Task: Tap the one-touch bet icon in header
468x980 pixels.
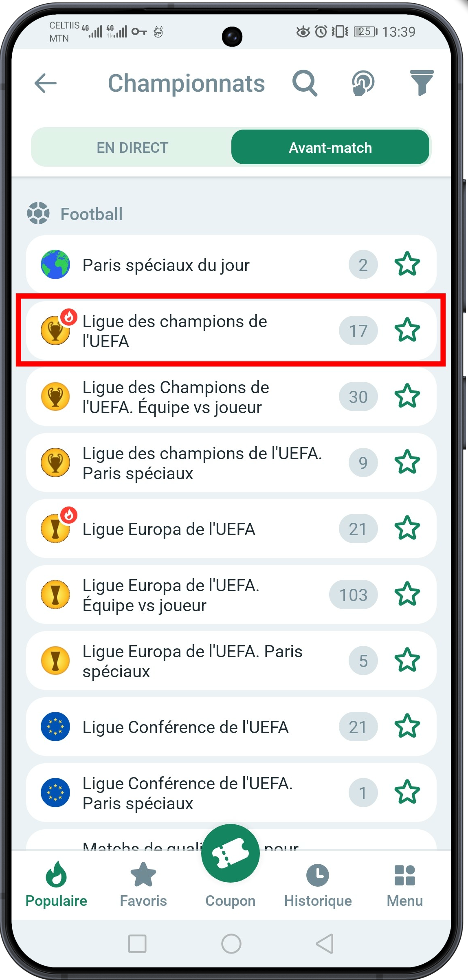Action: coord(362,83)
